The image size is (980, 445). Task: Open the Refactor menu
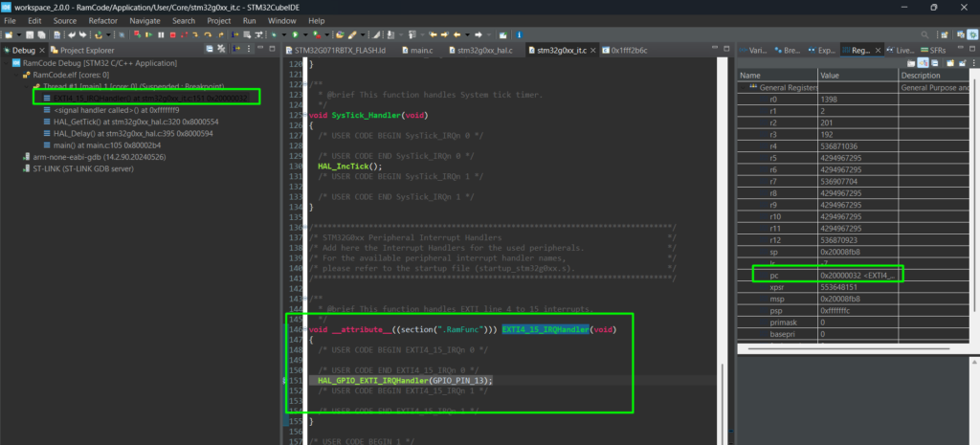102,20
